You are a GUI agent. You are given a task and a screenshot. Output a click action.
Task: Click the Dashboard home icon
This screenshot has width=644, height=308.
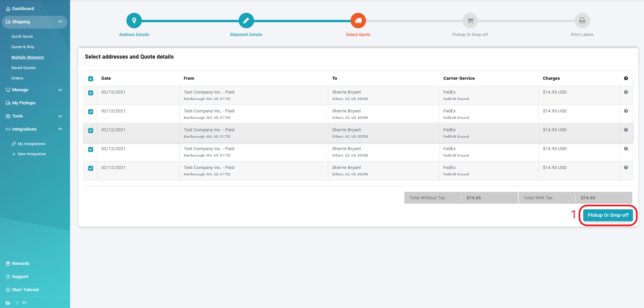[8, 9]
